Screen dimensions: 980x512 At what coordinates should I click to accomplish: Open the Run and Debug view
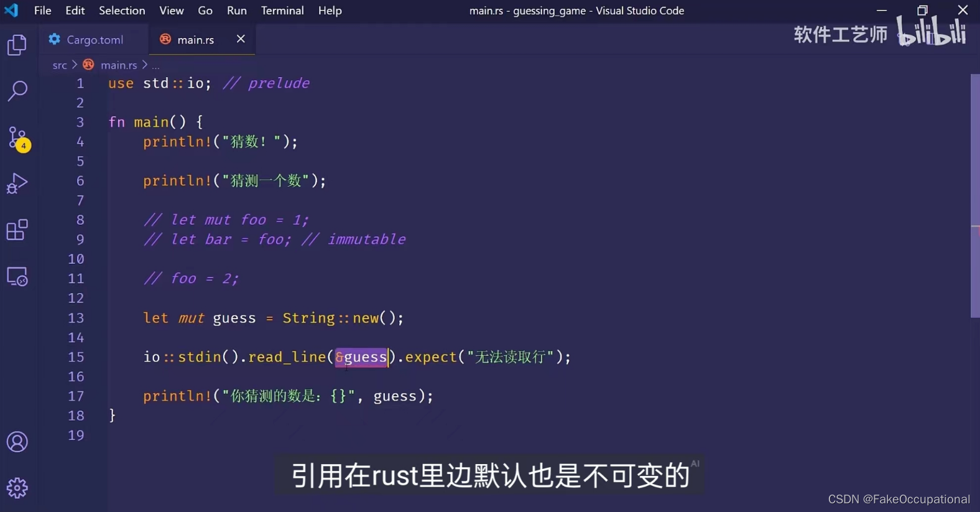pos(17,184)
